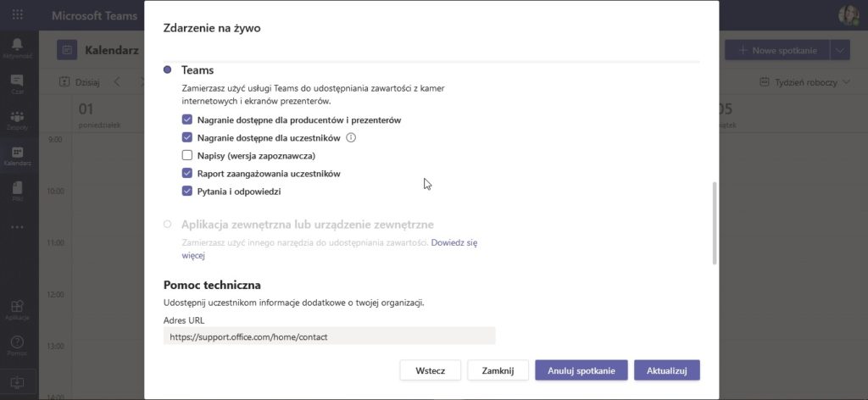The image size is (868, 400).
Task: Expand the Nowe spotkanie dropdown arrow
Action: pos(840,50)
